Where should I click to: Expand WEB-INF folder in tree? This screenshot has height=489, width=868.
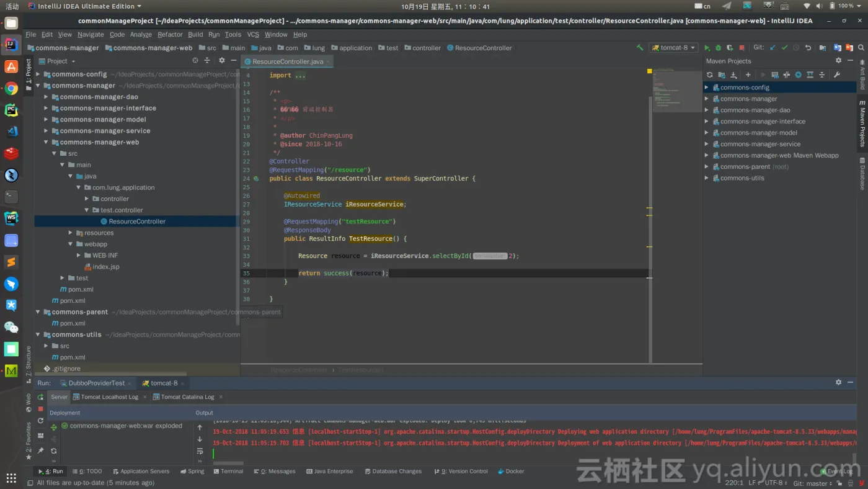(x=79, y=255)
